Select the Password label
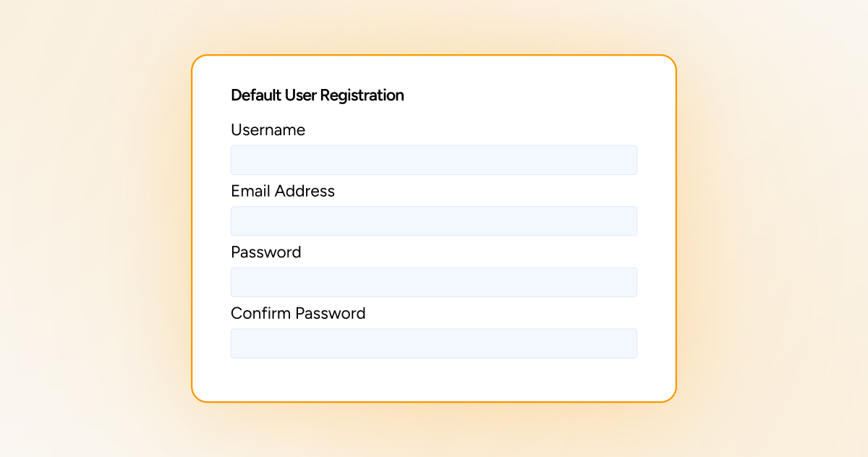The image size is (868, 457). click(265, 252)
